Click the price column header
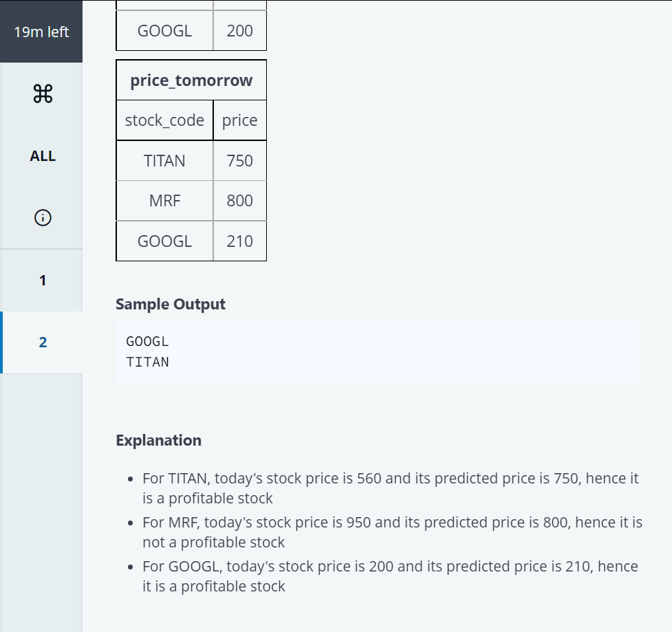Image resolution: width=672 pixels, height=632 pixels. tap(239, 120)
